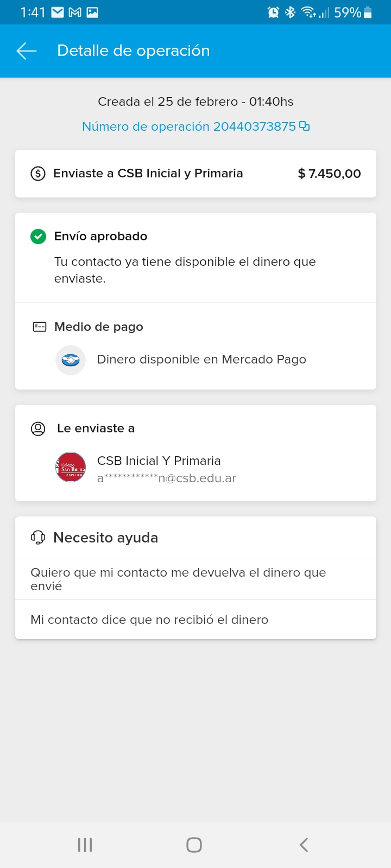Tap the Mercado Pago handshake logo
This screenshot has height=868, width=391.
71,360
